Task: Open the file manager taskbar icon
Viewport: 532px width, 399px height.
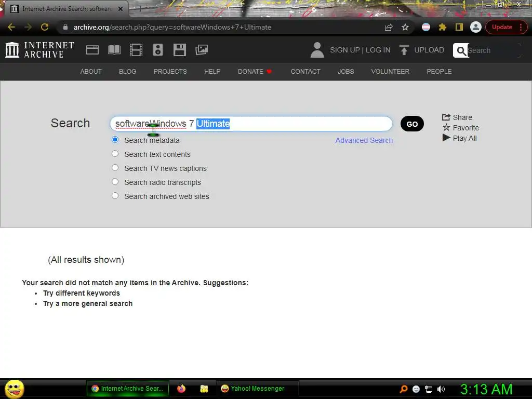Action: tap(204, 389)
